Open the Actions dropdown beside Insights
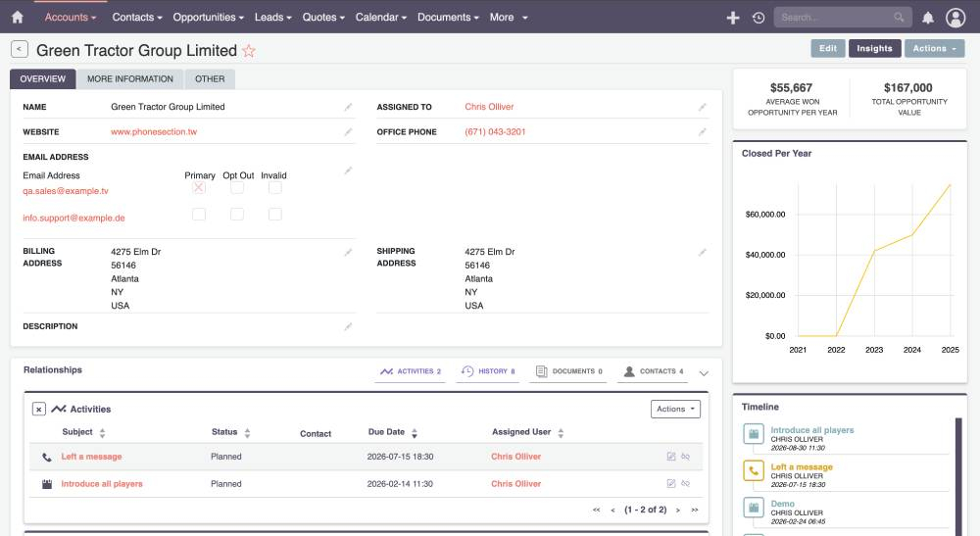Viewport: 980px width, 536px height. tap(934, 48)
